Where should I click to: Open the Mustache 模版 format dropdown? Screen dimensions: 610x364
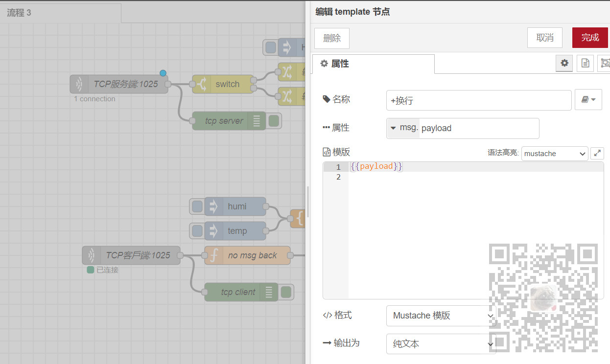[441, 316]
